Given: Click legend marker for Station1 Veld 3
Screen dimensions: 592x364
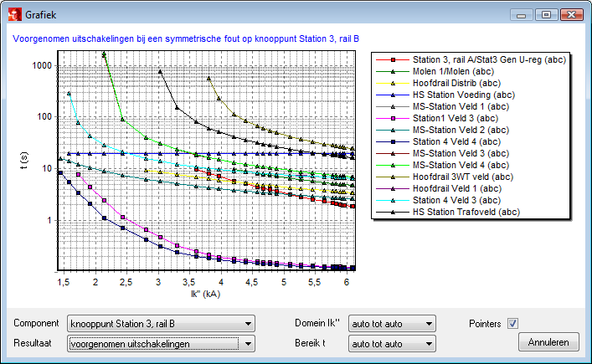Looking at the screenshot, I should (x=392, y=119).
